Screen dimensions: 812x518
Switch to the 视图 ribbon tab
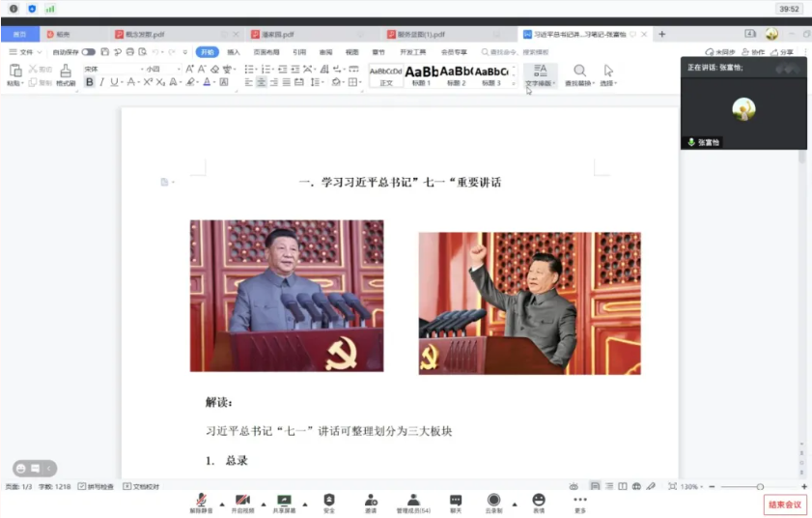[352, 52]
